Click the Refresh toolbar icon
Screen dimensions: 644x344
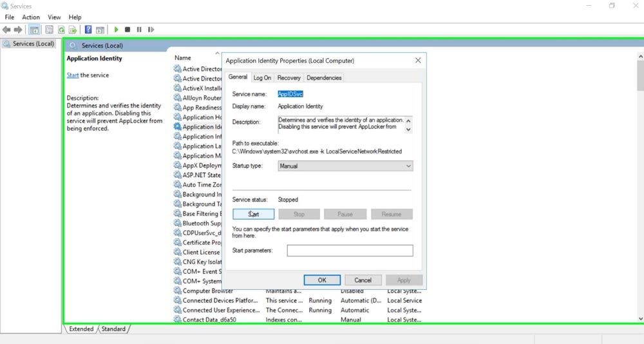pyautogui.click(x=61, y=30)
